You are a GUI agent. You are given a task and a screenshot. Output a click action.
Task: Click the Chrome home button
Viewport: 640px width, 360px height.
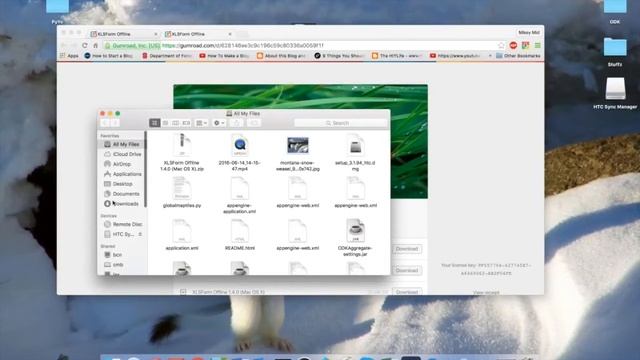click(96, 45)
